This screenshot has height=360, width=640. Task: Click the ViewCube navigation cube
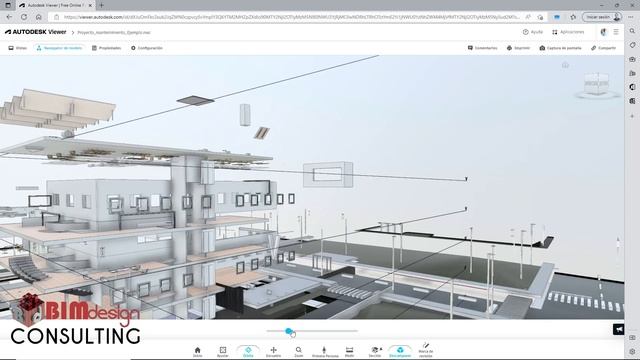tap(597, 83)
